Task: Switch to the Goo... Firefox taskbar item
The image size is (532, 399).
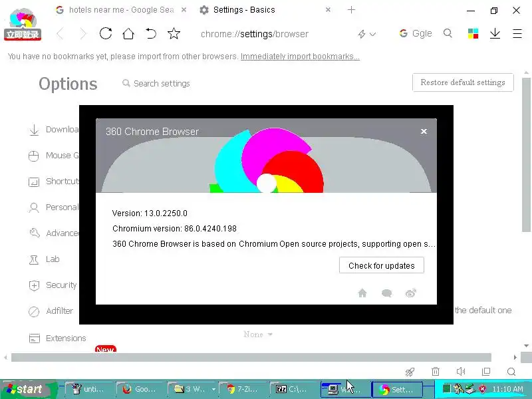Action: click(140, 389)
